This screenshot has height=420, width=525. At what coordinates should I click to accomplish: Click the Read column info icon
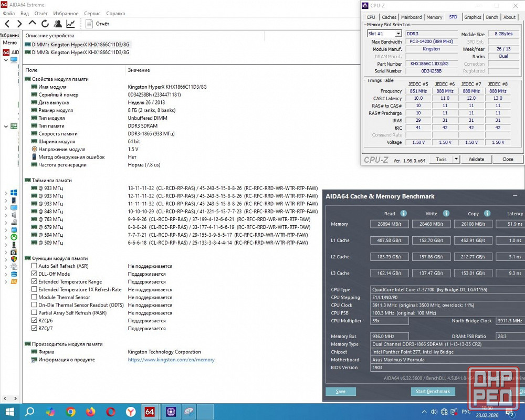404,214
